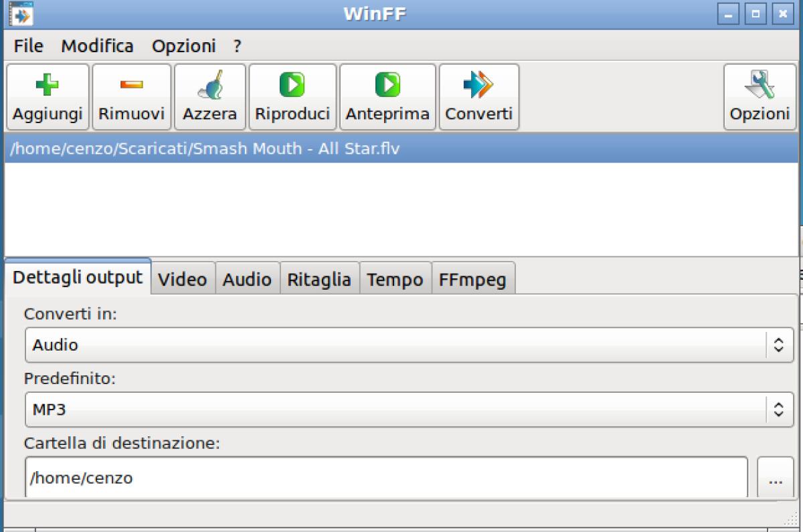Image resolution: width=803 pixels, height=532 pixels.
Task: Switch to the Audio tab
Action: pos(248,278)
